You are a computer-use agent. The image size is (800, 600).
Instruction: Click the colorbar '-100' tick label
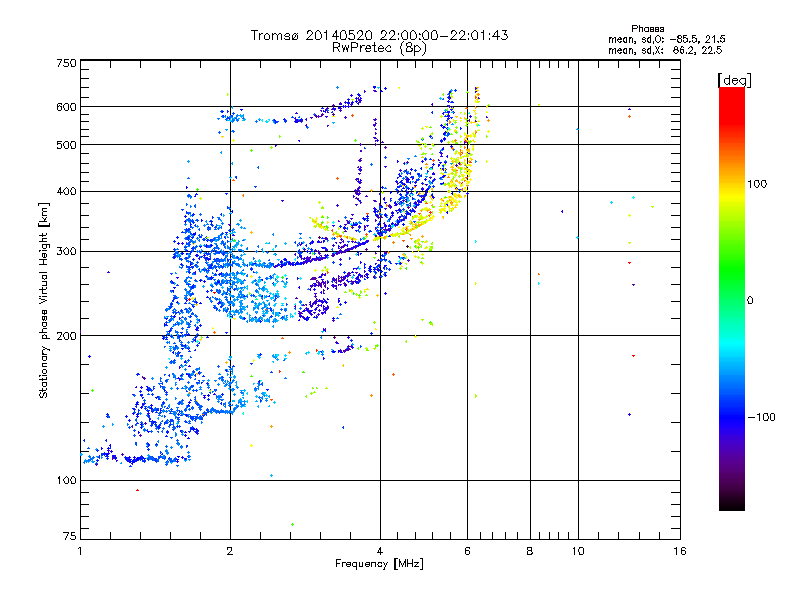click(761, 417)
